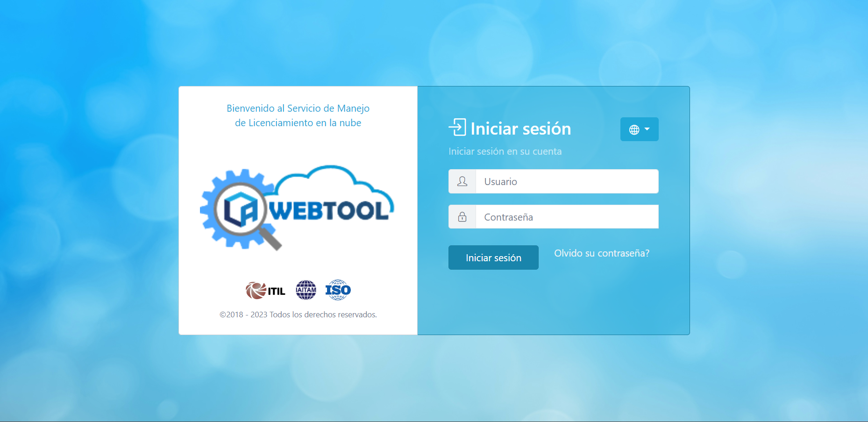The image size is (868, 422).
Task: Click the Iniciar sesión en su cuenta subtitle
Action: (505, 151)
